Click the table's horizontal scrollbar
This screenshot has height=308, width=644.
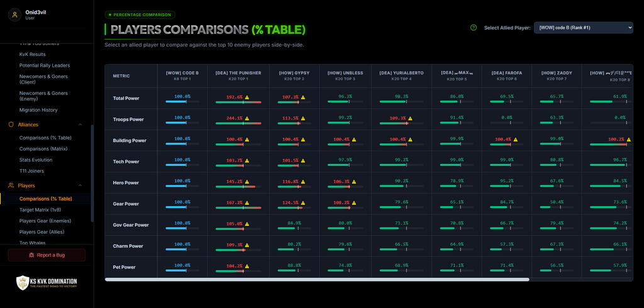317,279
